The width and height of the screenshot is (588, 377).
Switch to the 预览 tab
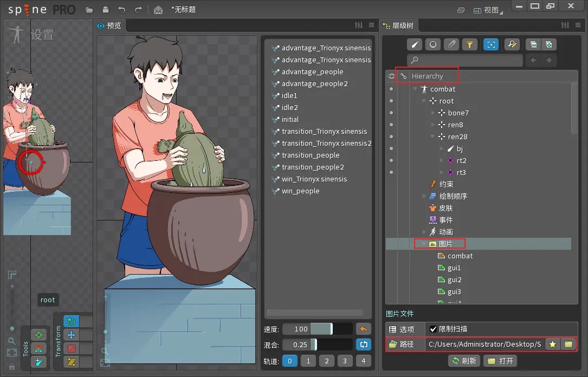[109, 25]
